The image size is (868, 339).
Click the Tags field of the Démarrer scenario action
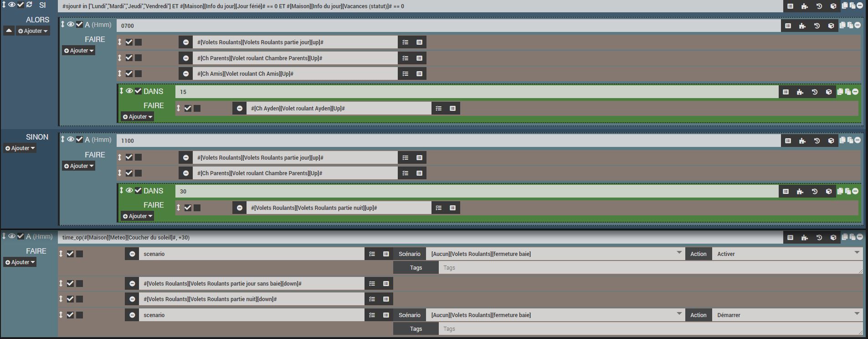click(x=651, y=329)
